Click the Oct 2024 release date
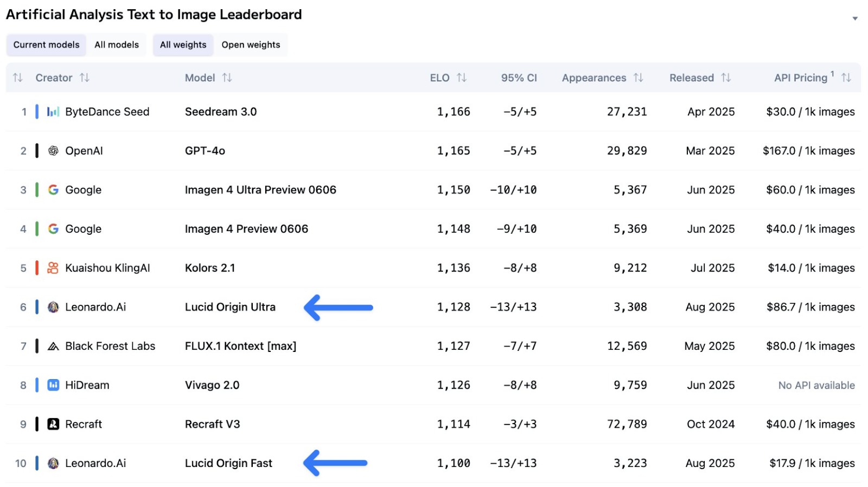Image resolution: width=868 pixels, height=487 pixels. [x=711, y=424]
